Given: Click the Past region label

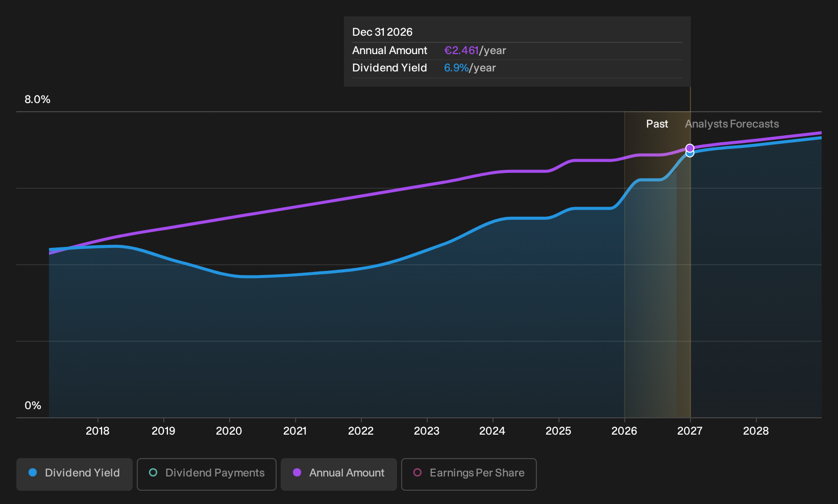Looking at the screenshot, I should [x=657, y=124].
